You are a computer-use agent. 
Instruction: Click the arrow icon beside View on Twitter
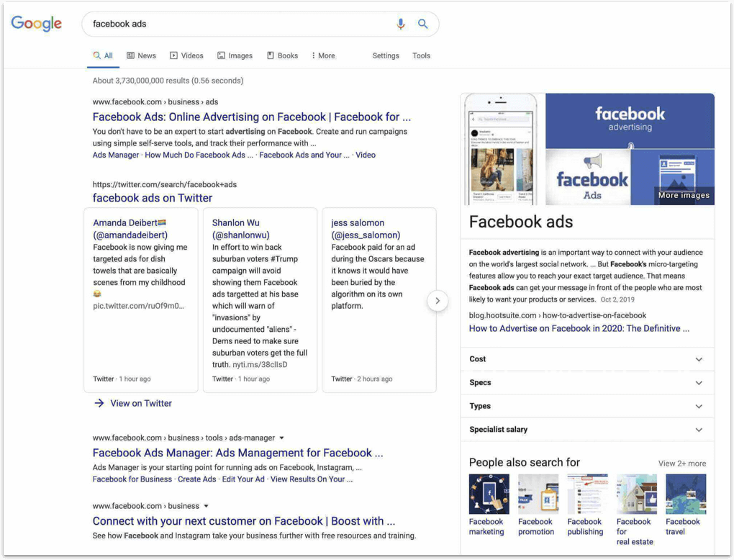click(x=99, y=403)
